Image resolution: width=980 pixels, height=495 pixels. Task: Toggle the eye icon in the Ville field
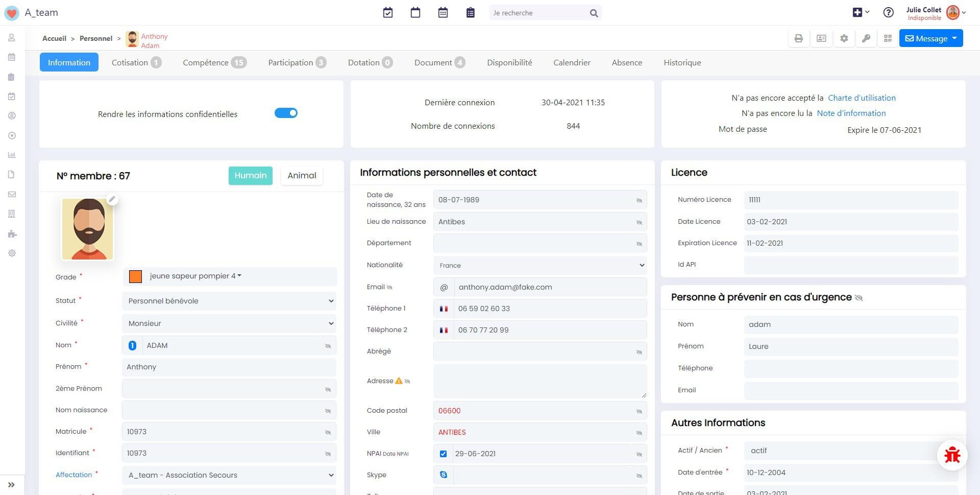[x=639, y=433]
